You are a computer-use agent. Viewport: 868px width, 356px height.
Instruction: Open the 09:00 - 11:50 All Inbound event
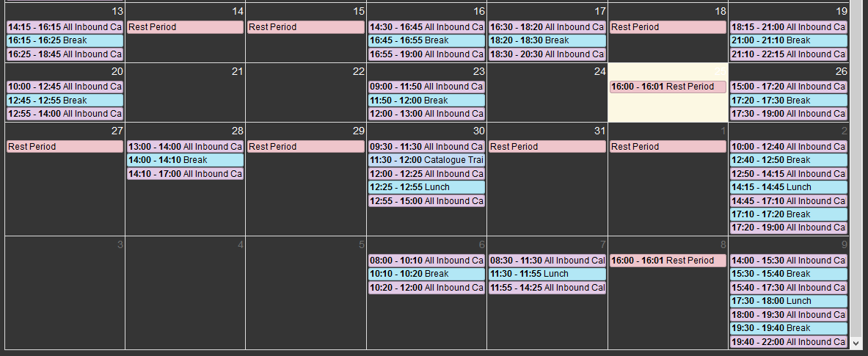(427, 87)
